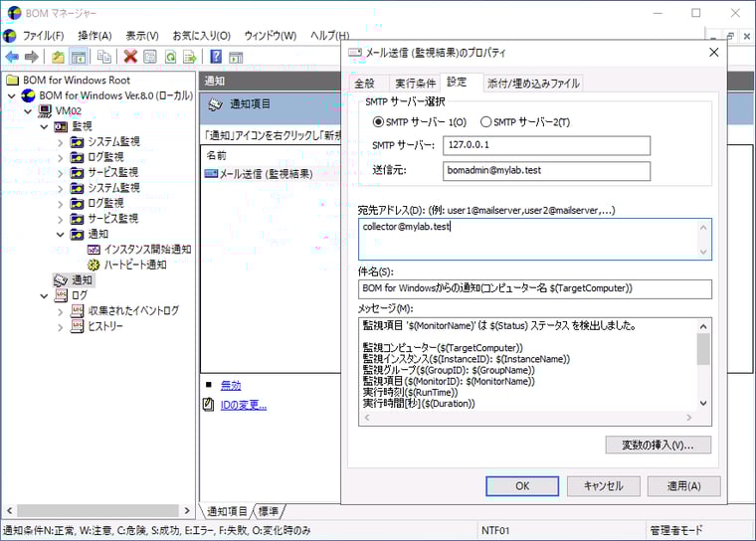Click the tree pane horizontal scrollbar thumb
This screenshot has width=756, height=541.
click(x=97, y=509)
